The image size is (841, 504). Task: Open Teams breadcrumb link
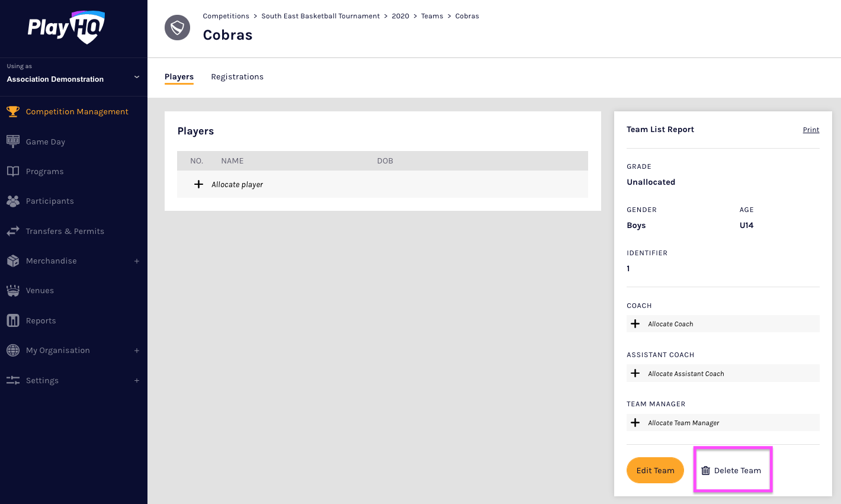click(432, 16)
